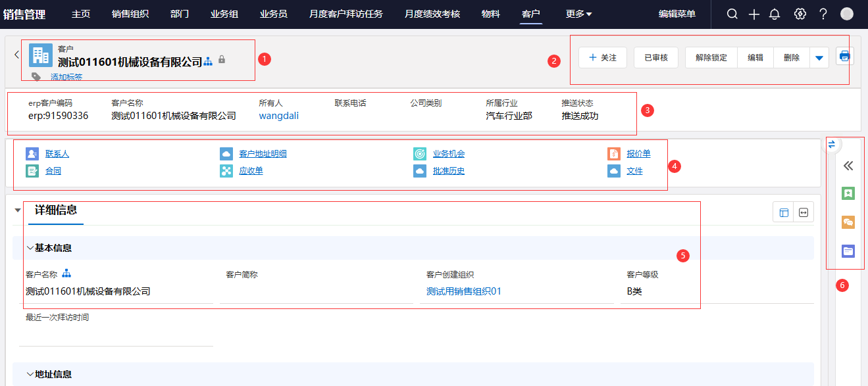
Task: Go to the 销售组织 menu tab
Action: coord(130,14)
